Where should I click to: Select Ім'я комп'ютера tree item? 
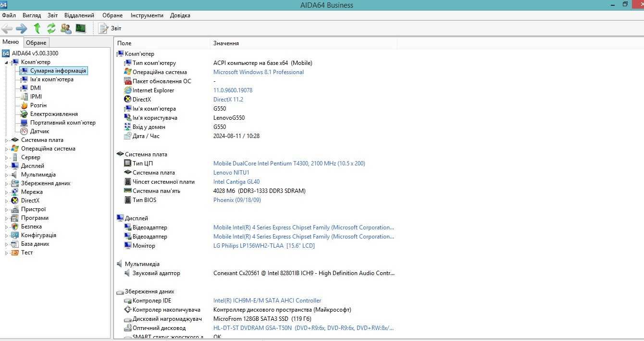coord(52,79)
